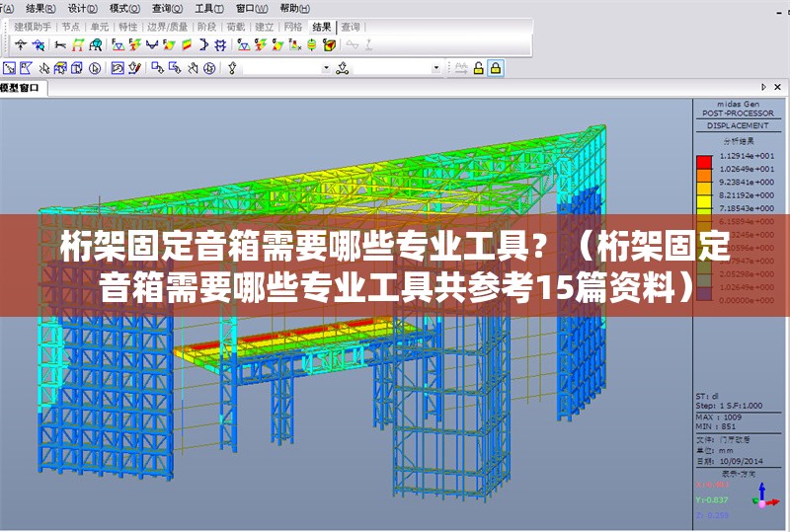Click the Select All circle icon

coord(95,68)
